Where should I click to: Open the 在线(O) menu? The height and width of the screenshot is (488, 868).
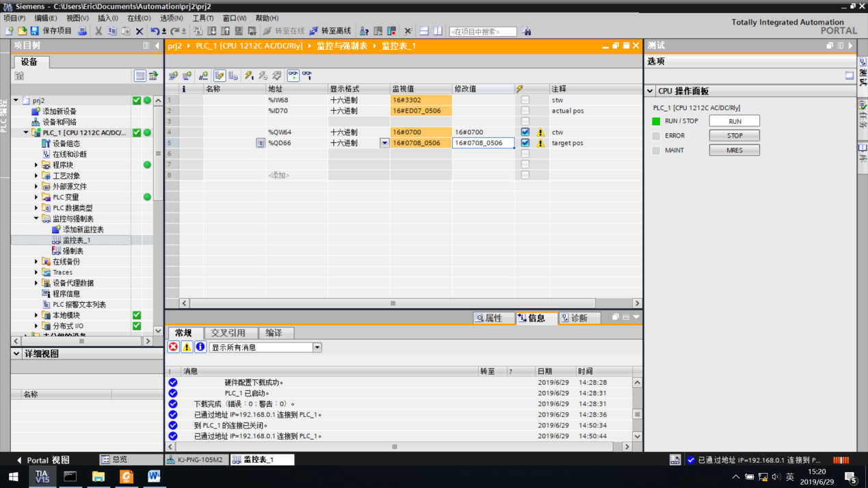click(x=139, y=18)
